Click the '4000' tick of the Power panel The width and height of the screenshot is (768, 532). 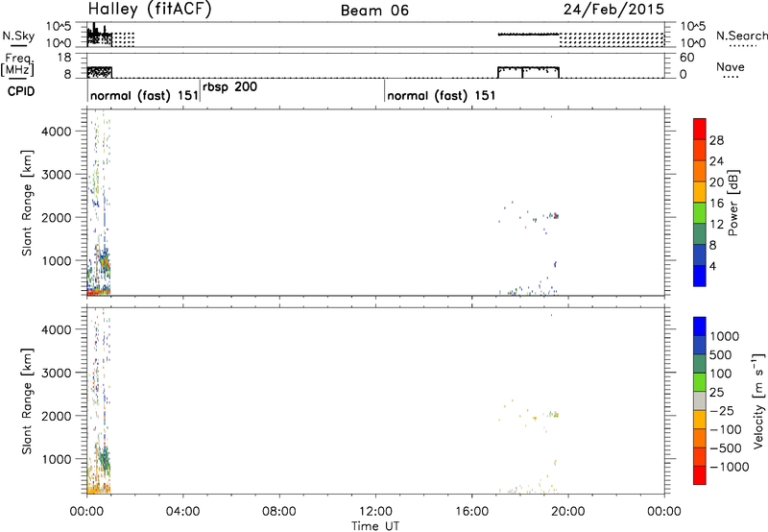coord(57,132)
